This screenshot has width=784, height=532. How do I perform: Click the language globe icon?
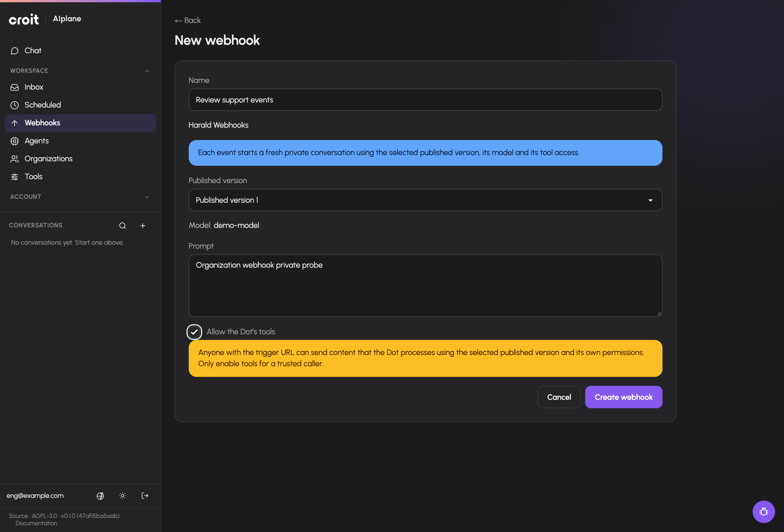[x=100, y=496]
